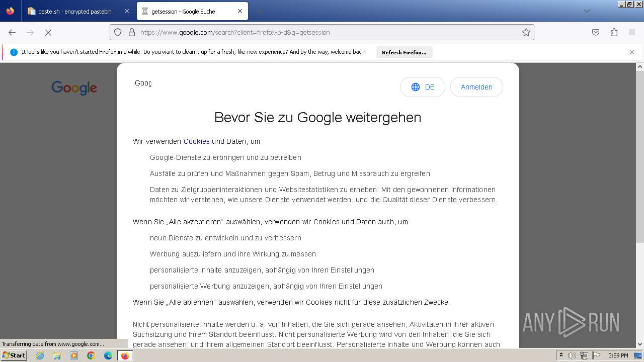Open the Windows Start menu
644x362 pixels.
pyautogui.click(x=14, y=355)
